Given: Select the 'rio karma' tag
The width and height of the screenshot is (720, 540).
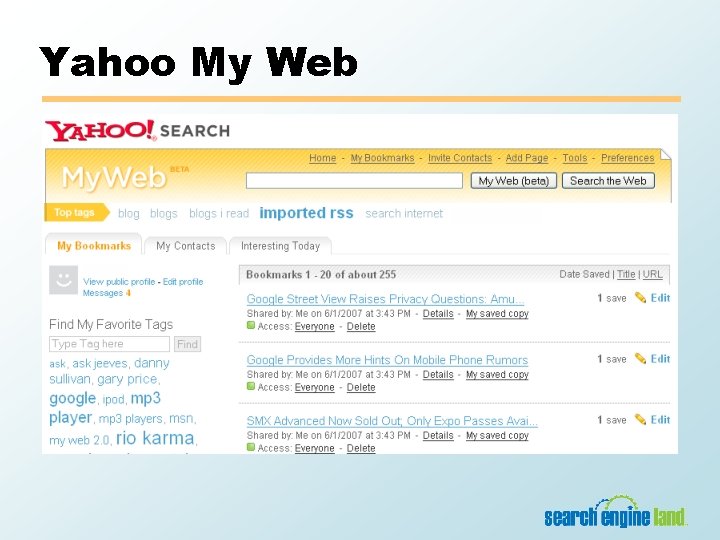Looking at the screenshot, I should pos(155,438).
